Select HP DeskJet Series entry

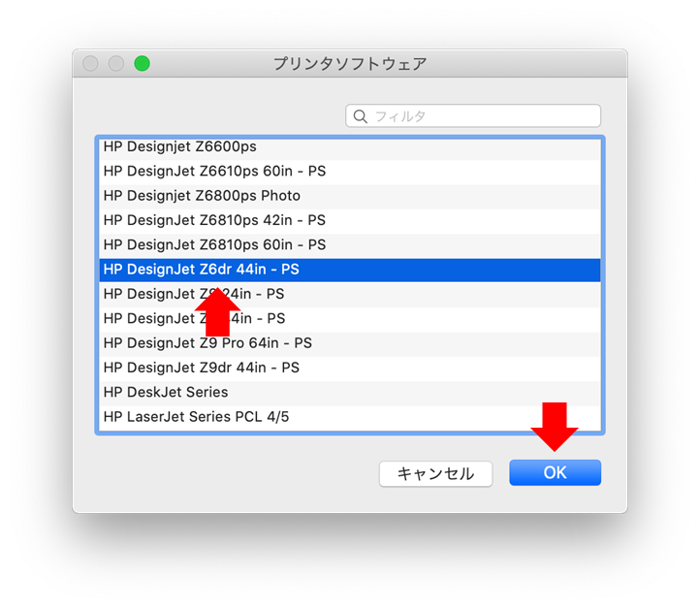(x=350, y=392)
